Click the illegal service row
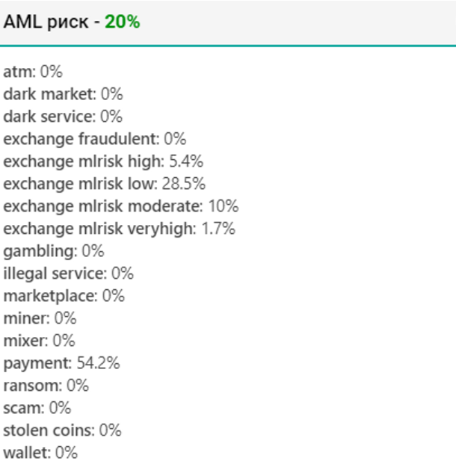Screen dimensions: 456x476 click(68, 273)
